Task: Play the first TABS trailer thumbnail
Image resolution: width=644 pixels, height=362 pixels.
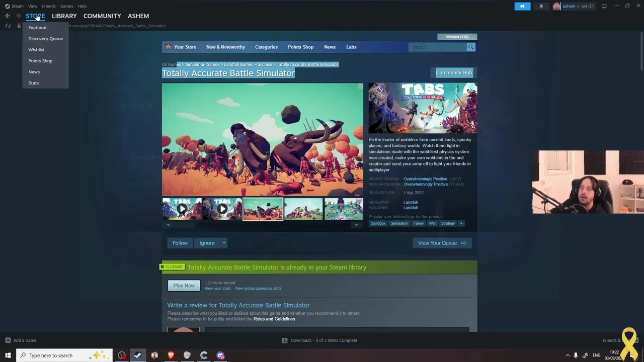Action: 182,209
